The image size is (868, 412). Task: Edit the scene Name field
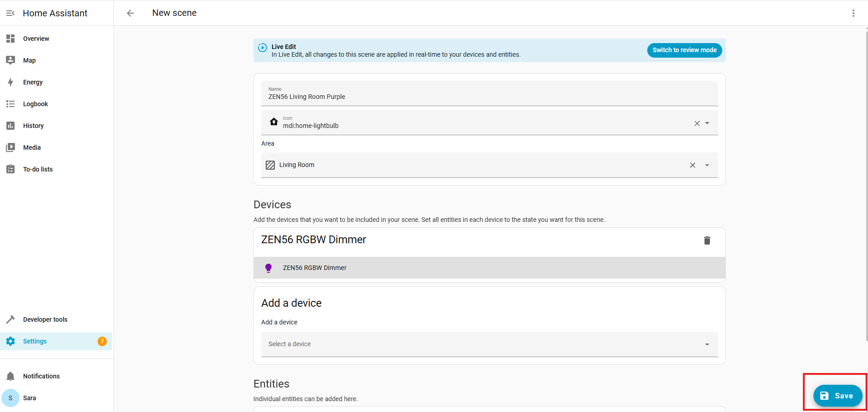coord(489,97)
